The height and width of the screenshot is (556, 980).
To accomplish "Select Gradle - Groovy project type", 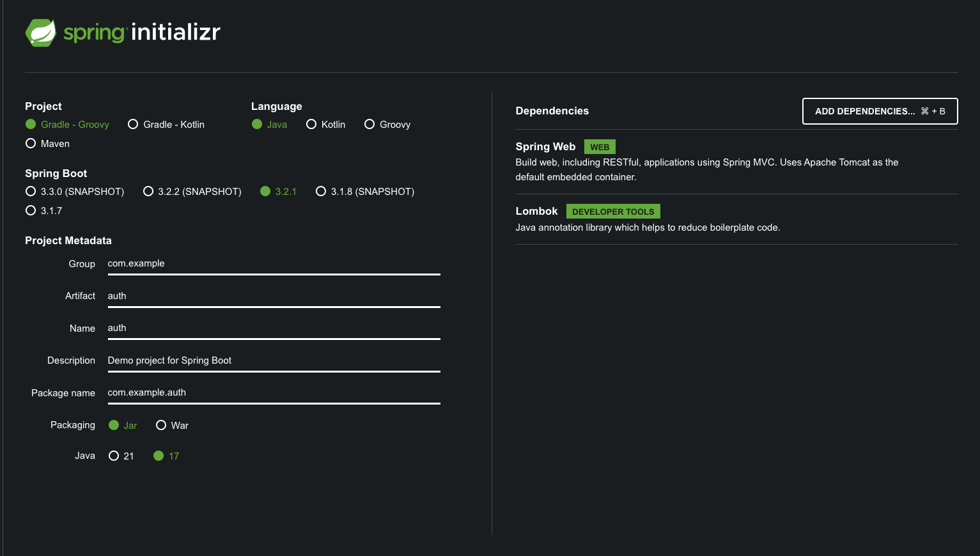I will [x=67, y=125].
